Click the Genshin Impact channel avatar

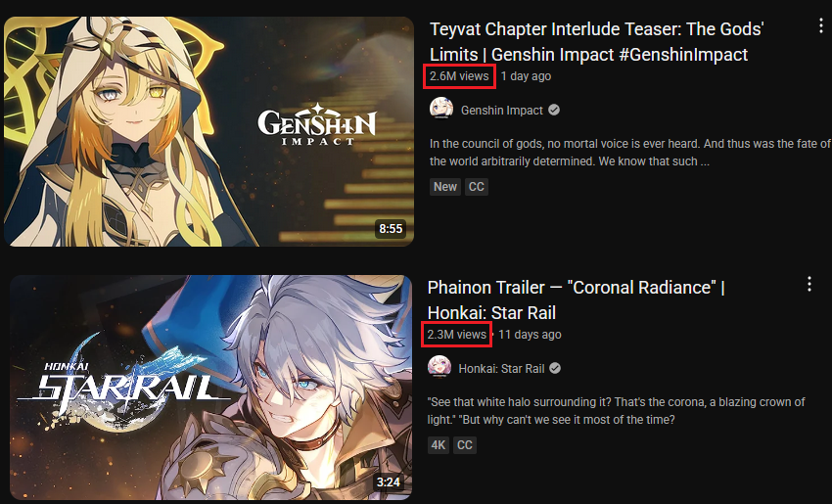click(x=440, y=109)
